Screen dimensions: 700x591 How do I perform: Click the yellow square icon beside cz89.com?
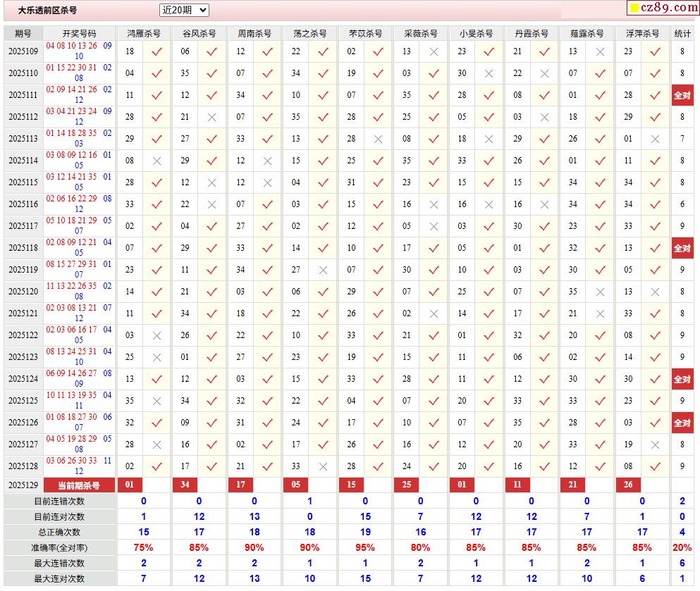[x=634, y=8]
